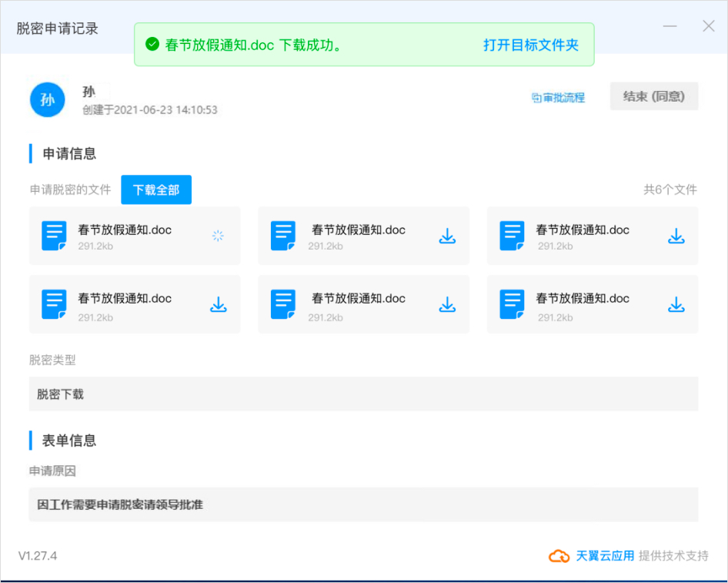
Task: Click the 结束 (同意) button
Action: tap(653, 96)
